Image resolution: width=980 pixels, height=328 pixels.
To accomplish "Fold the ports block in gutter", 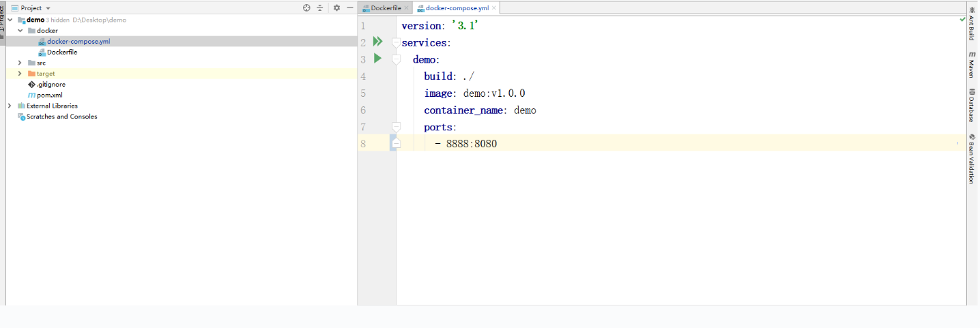I will point(397,127).
